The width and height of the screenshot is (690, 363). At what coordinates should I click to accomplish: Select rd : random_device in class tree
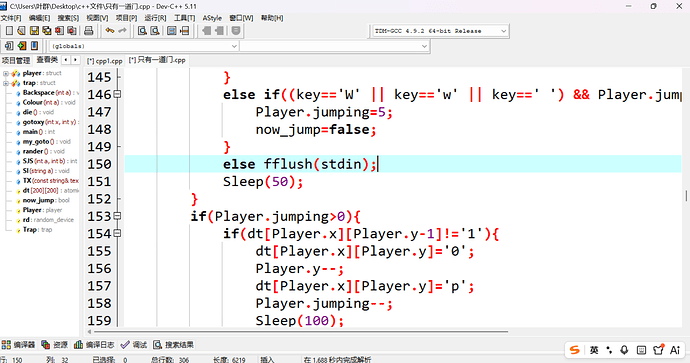tap(48, 220)
